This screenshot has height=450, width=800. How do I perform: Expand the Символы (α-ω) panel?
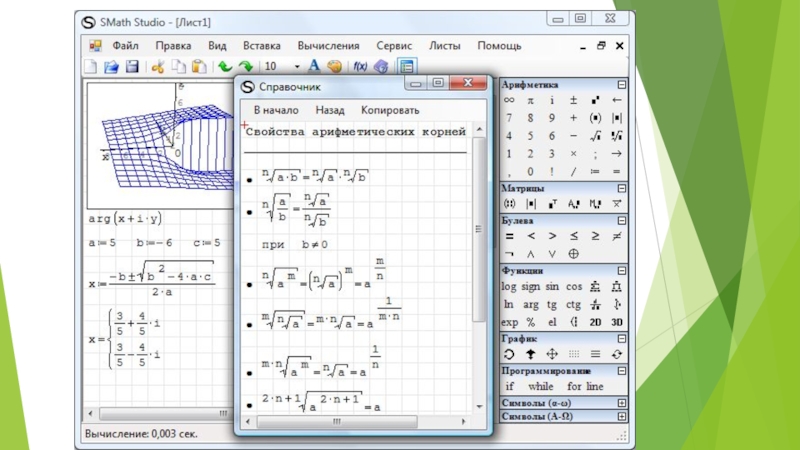[621, 403]
